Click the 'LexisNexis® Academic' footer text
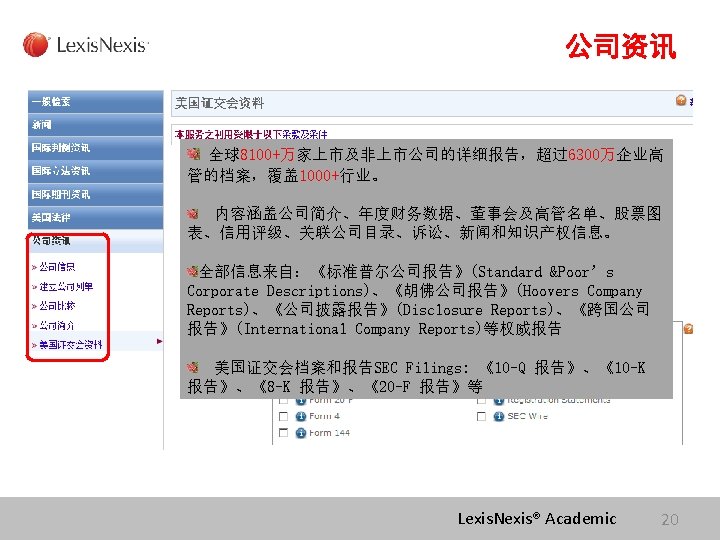 [x=537, y=519]
